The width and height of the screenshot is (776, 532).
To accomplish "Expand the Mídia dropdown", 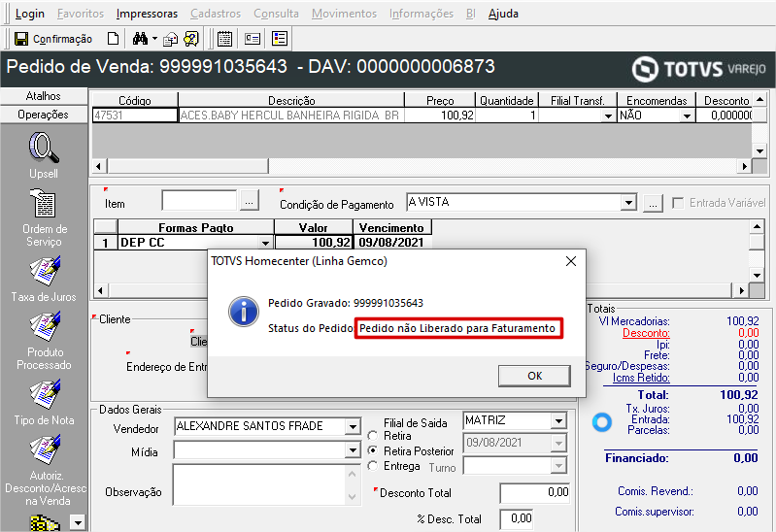I will click(x=353, y=450).
